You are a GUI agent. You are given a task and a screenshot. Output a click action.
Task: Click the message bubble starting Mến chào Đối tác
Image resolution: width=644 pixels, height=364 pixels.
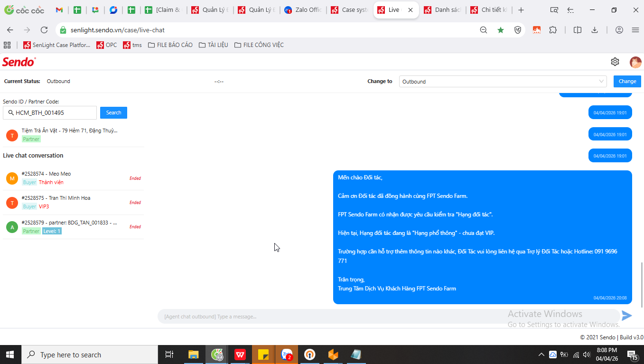click(x=483, y=237)
